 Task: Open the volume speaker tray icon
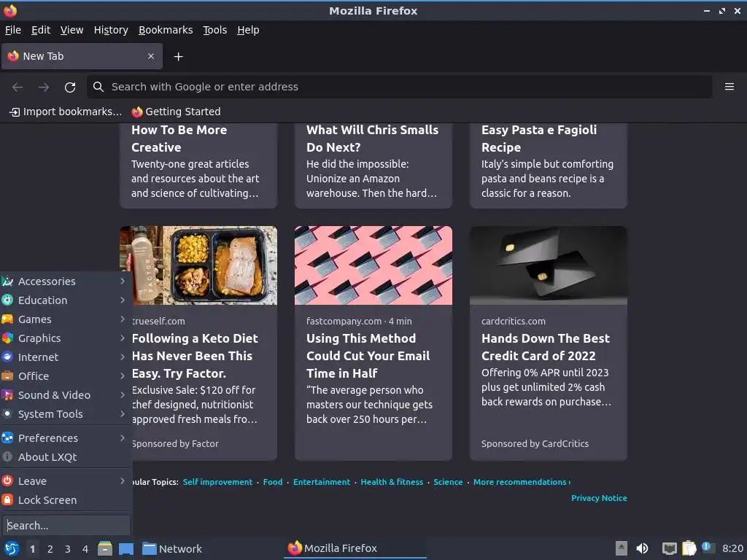click(642, 548)
